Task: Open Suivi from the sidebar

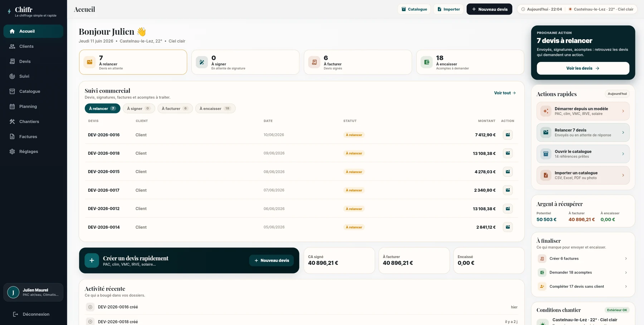Action: (33, 76)
